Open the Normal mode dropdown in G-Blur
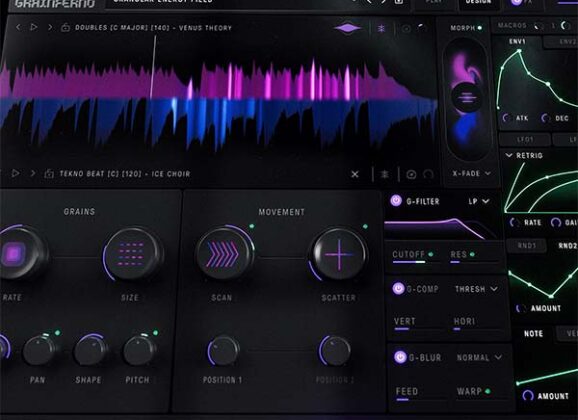This screenshot has width=578, height=420. [x=479, y=357]
